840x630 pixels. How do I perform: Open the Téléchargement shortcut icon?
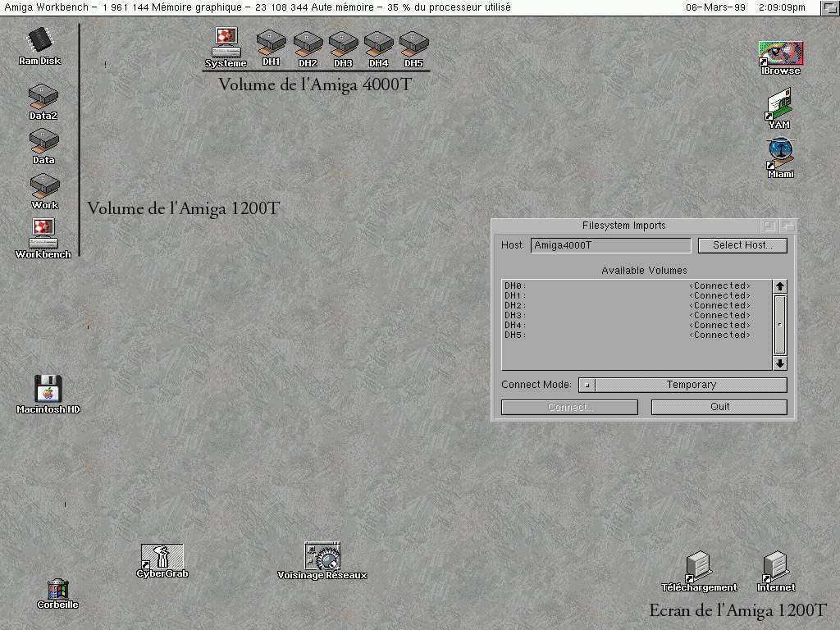tap(699, 572)
